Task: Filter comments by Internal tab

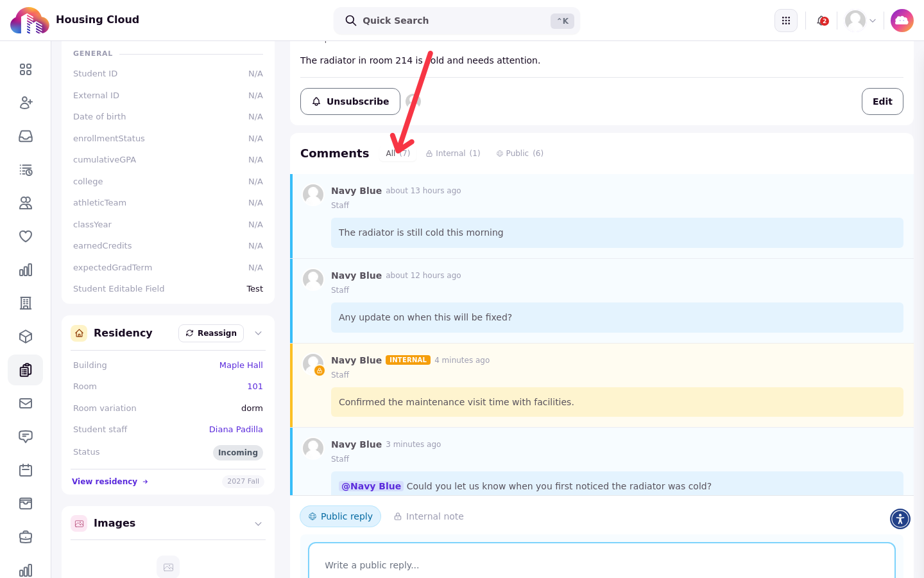Action: [453, 153]
